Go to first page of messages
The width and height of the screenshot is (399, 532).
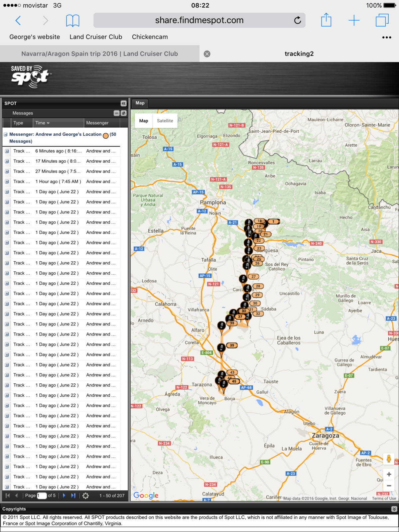pos(8,495)
